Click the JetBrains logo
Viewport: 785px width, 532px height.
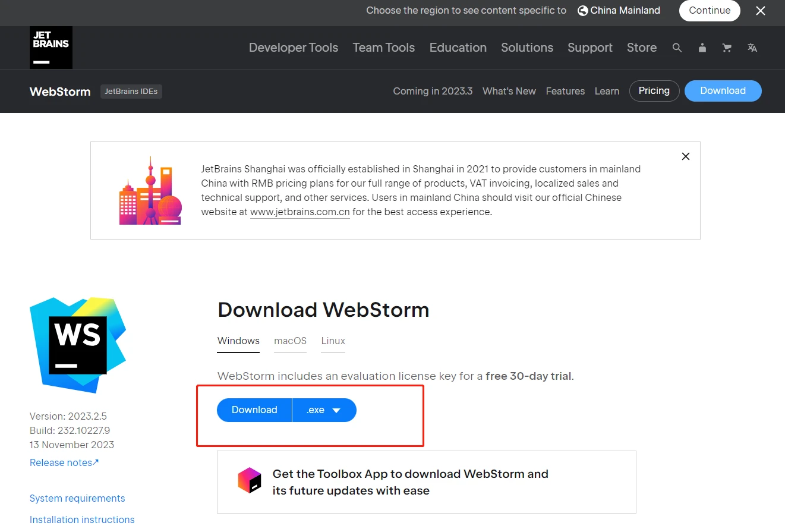[51, 48]
